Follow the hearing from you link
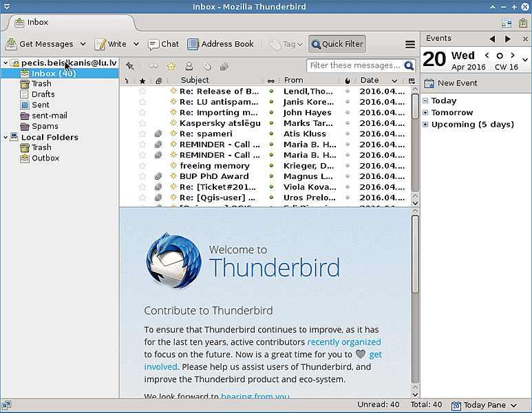532x413 pixels. tap(255, 396)
